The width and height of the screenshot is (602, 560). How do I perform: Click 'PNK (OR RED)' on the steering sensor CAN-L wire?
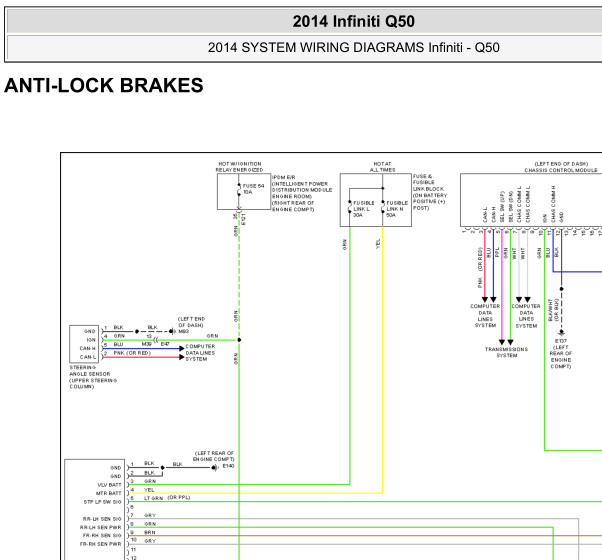pos(132,353)
